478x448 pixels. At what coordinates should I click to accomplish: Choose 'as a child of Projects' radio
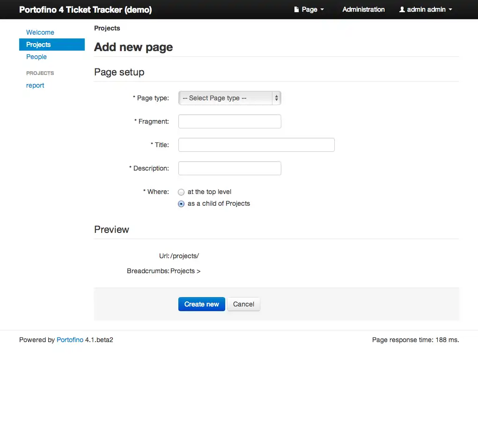tap(181, 204)
